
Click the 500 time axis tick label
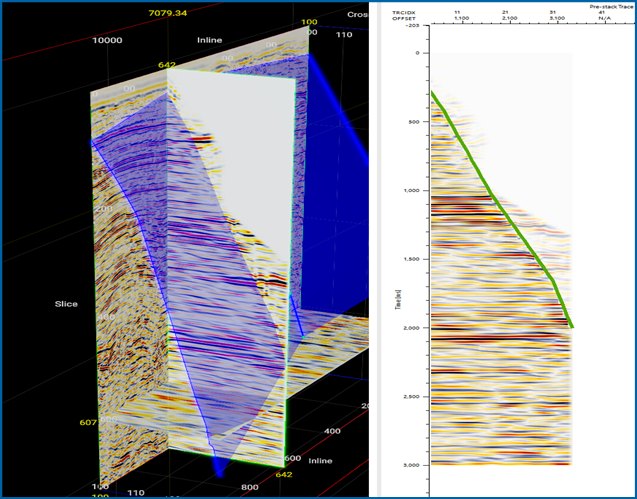pyautogui.click(x=414, y=121)
